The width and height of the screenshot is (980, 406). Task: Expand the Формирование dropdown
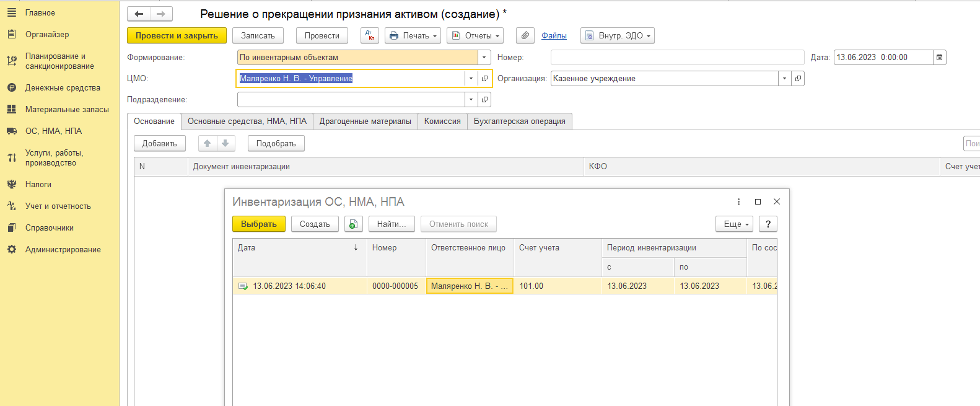coord(484,58)
